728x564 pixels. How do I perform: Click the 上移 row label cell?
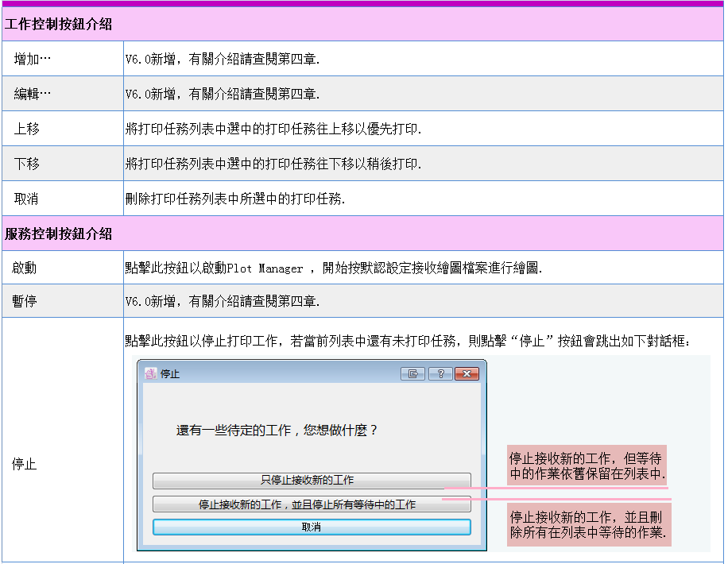click(26, 129)
